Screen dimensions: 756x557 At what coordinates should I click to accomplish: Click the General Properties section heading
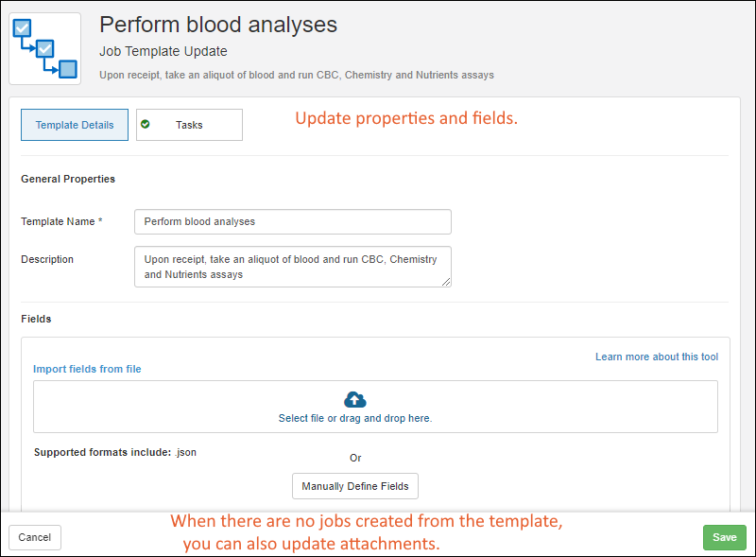(68, 179)
